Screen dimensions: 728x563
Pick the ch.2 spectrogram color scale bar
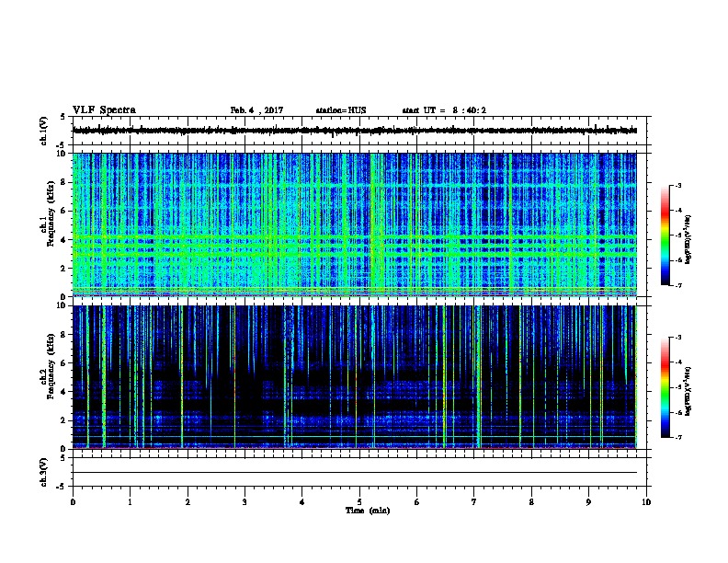(665, 387)
